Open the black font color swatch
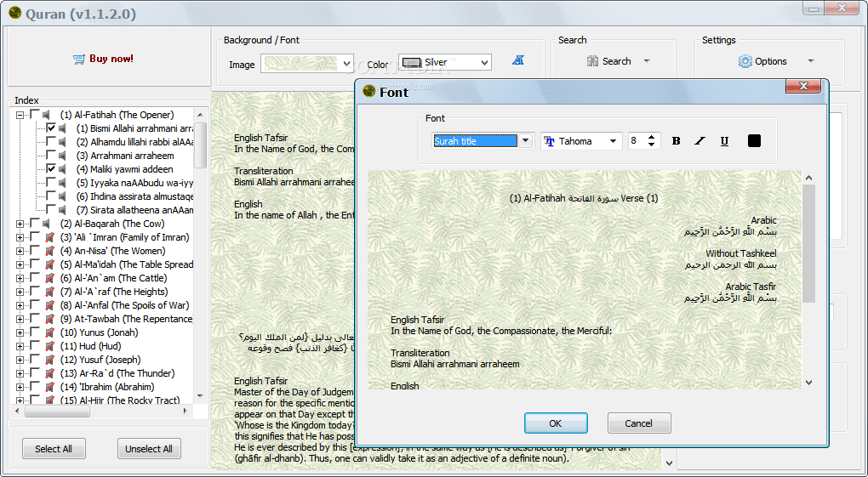Screen dimensions: 868x477 [754, 141]
